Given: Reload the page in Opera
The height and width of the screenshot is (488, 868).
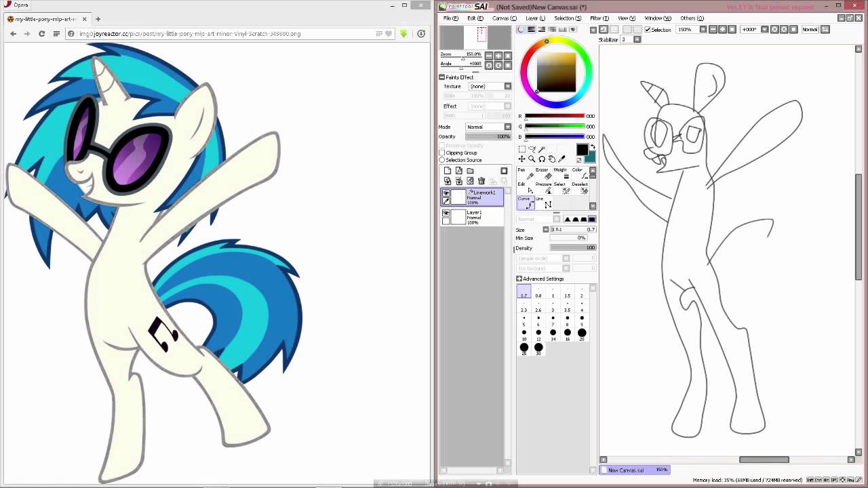Looking at the screenshot, I should [x=41, y=33].
